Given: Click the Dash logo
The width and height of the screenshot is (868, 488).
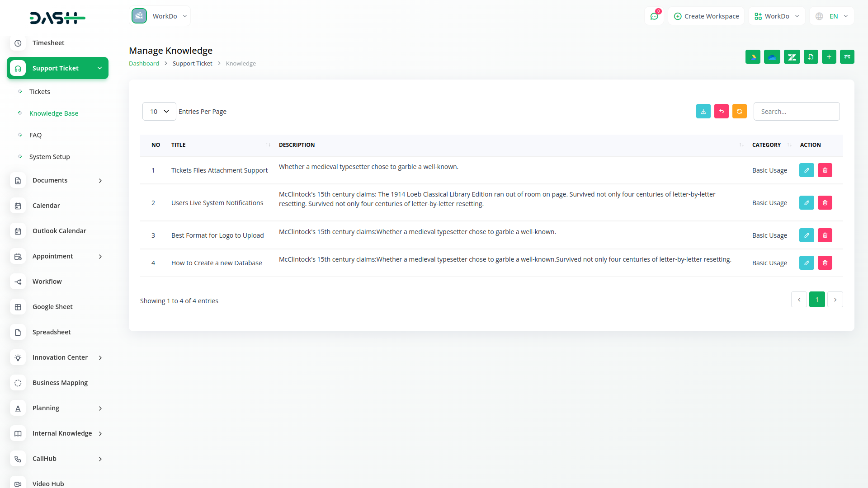Looking at the screenshot, I should point(57,18).
